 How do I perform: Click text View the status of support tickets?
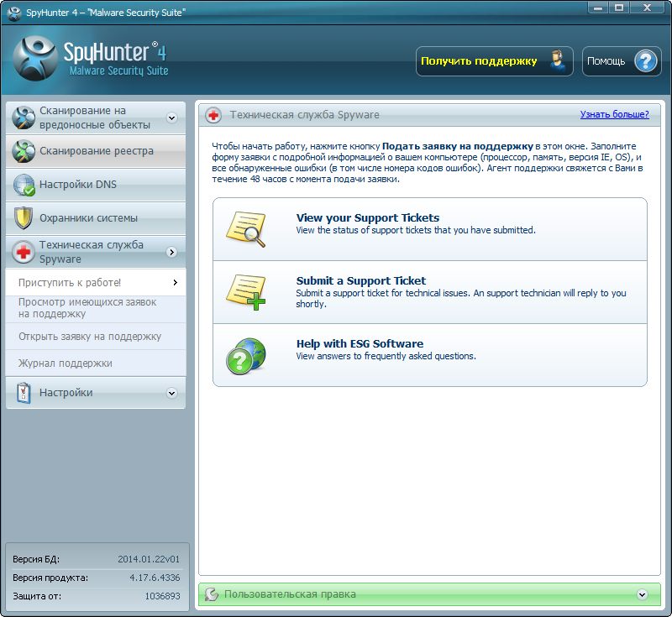click(416, 230)
